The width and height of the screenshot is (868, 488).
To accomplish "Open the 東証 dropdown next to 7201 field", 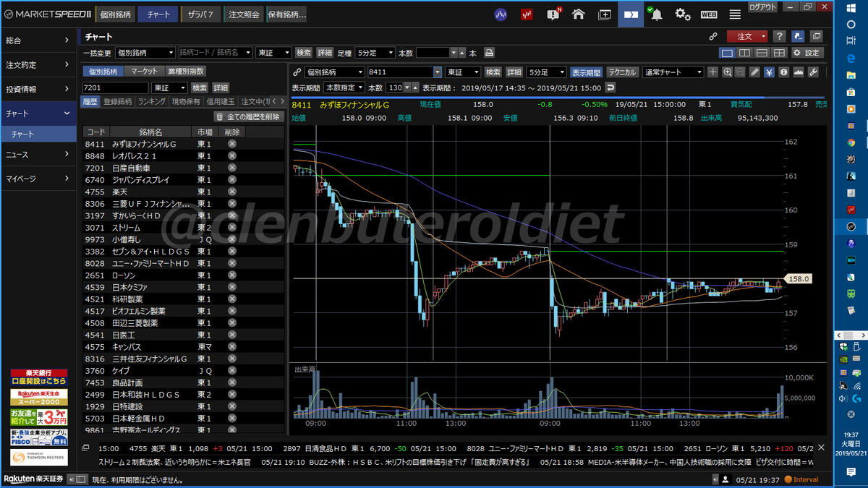I will (x=171, y=87).
